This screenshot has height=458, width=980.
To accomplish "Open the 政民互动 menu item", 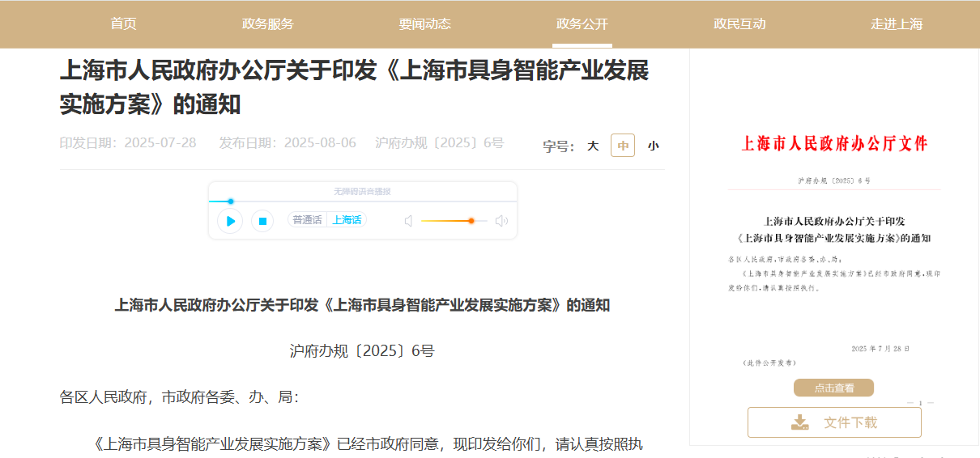I will 739,23.
